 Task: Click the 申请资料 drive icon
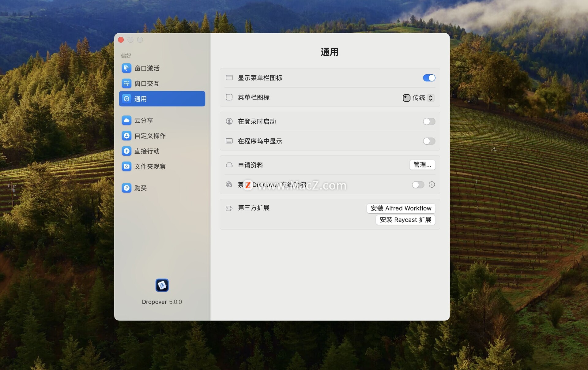[x=229, y=165]
